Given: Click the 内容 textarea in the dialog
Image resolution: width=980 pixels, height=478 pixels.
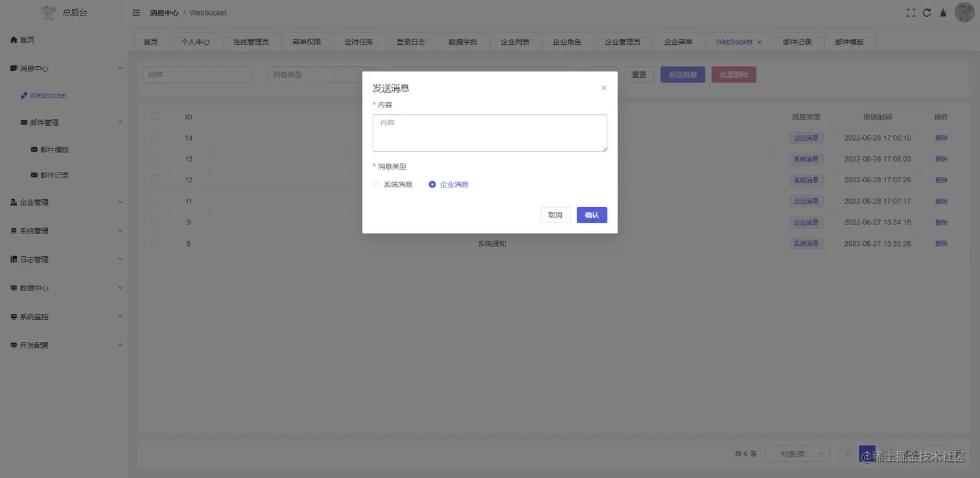Looking at the screenshot, I should [x=489, y=132].
